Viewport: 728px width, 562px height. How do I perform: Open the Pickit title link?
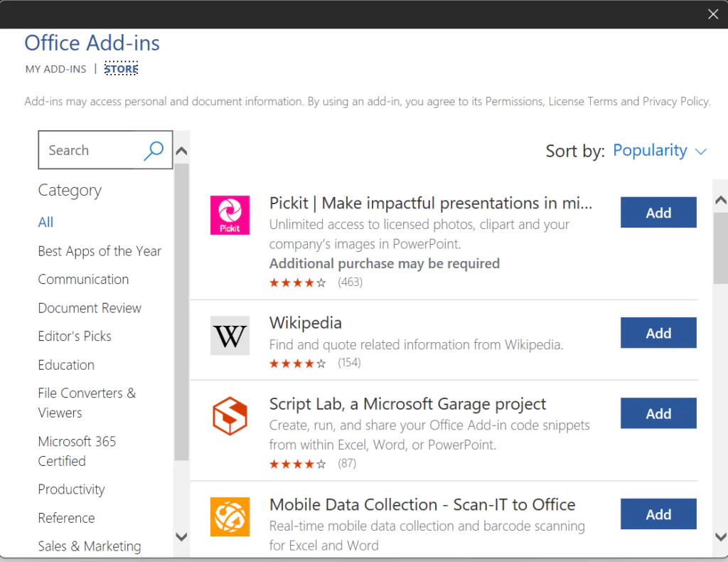430,203
